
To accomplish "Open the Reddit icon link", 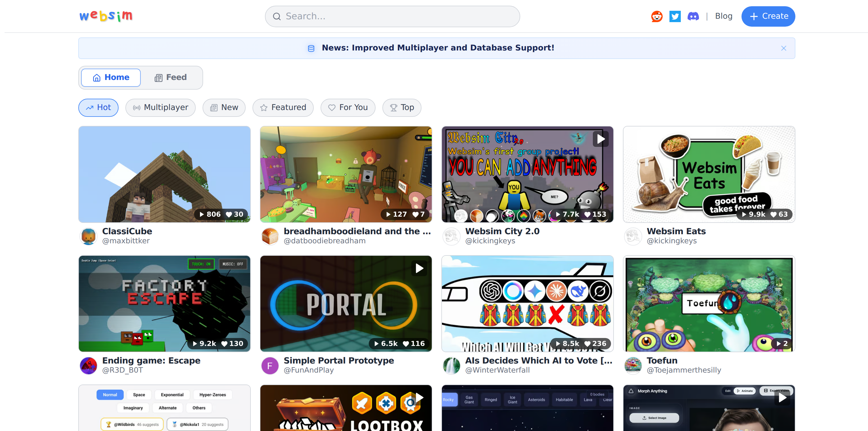I will click(x=657, y=16).
